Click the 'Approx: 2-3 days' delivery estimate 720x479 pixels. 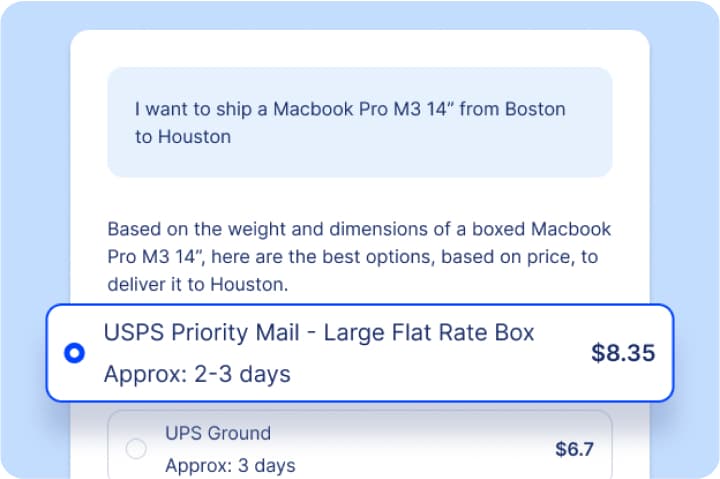click(x=197, y=375)
